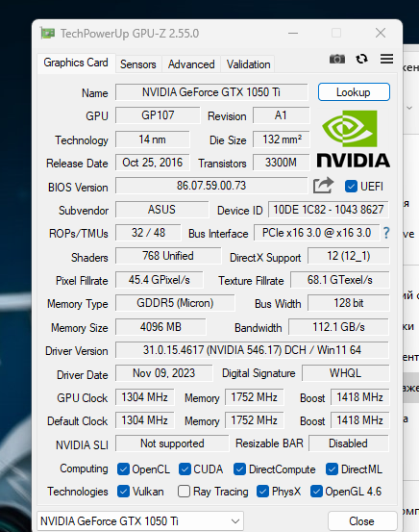The height and width of the screenshot is (532, 419).
Task: Click the GPU-Z app icon in the title bar
Action: pos(48,34)
